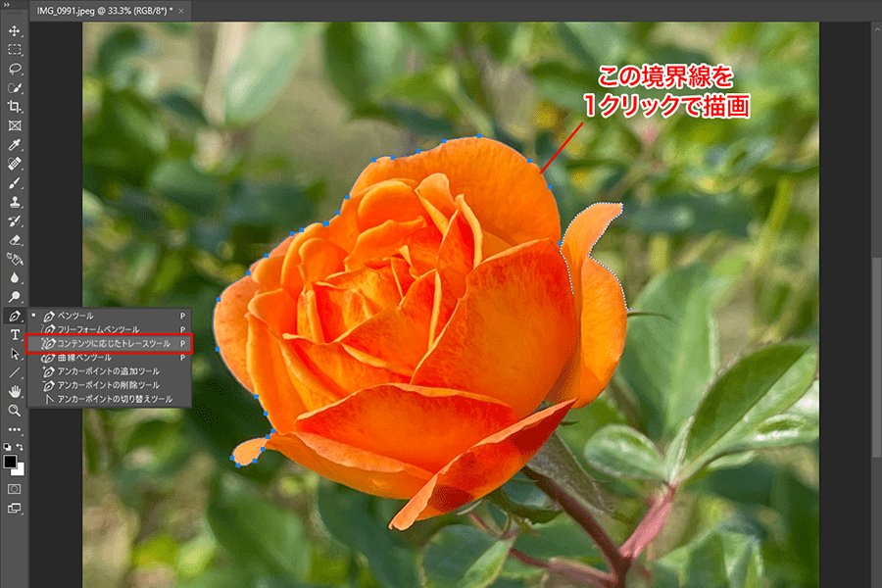Open the screen mode switcher
This screenshot has width=882, height=588.
pos(14,508)
